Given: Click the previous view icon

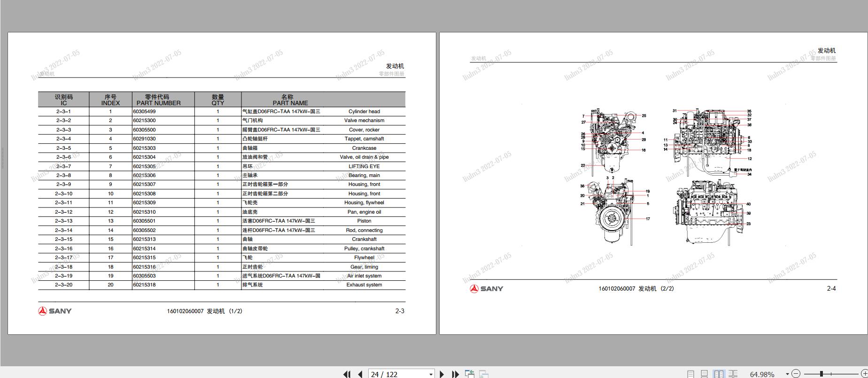Looking at the screenshot, I should (x=469, y=374).
